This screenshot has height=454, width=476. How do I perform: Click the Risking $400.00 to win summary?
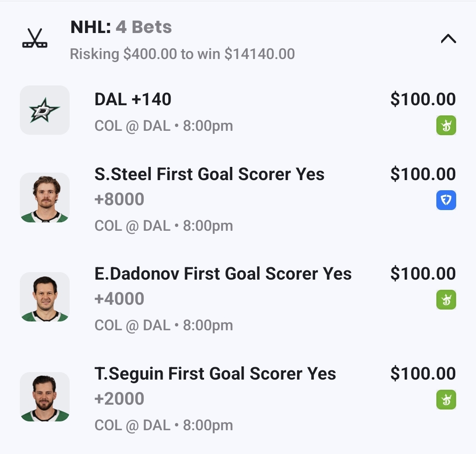coord(182,54)
